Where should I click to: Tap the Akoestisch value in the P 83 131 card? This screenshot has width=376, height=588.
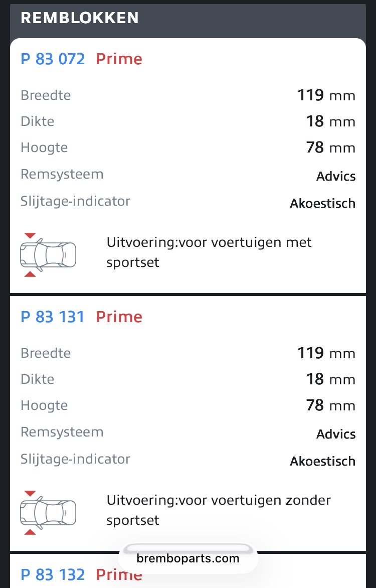(322, 462)
